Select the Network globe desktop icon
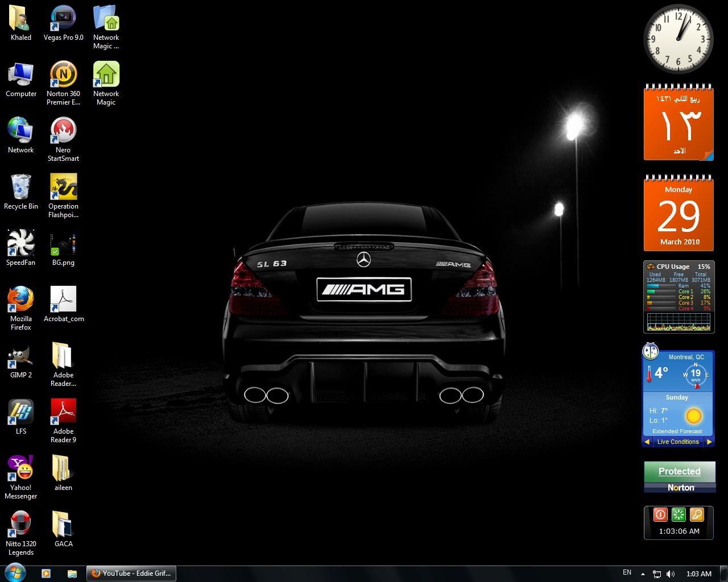 click(x=21, y=136)
